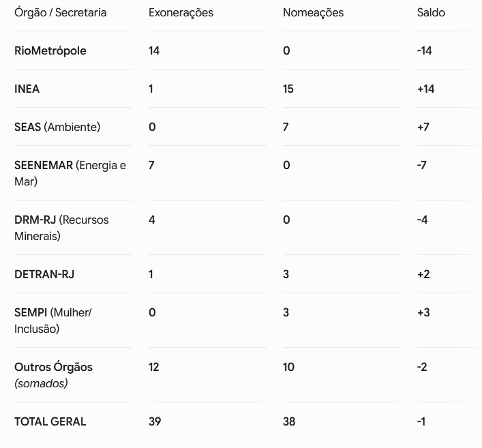Image resolution: width=482 pixels, height=448 pixels.
Task: Click the Exonerações column header
Action: click(x=181, y=12)
